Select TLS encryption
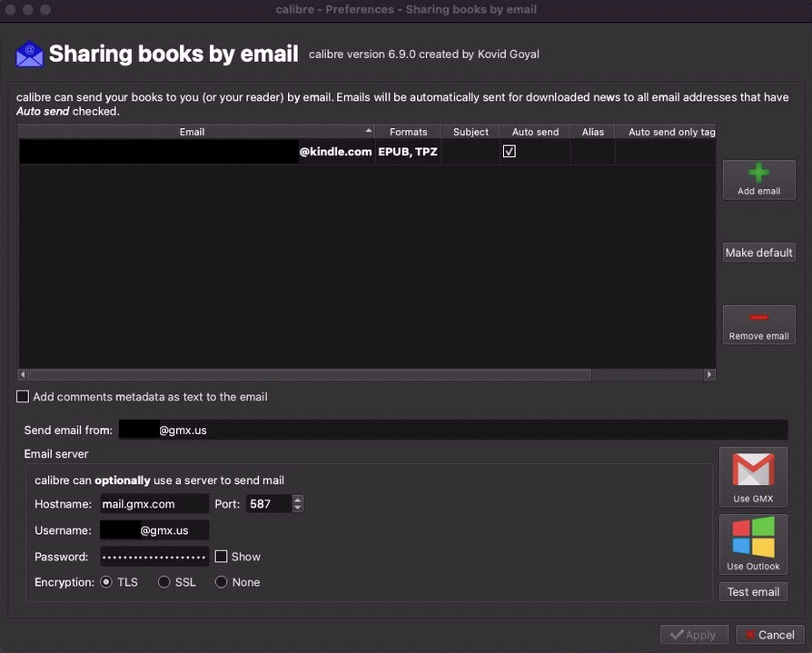 pos(106,582)
